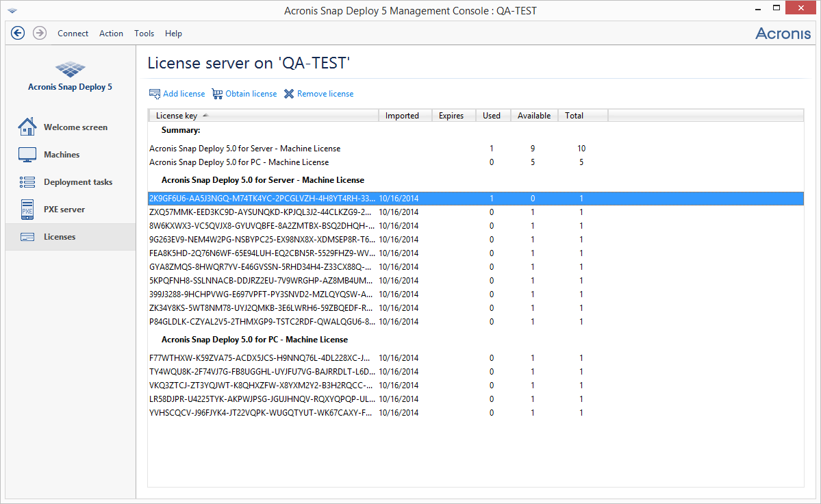The height and width of the screenshot is (504, 821).
Task: Open the Tools menu
Action: click(x=144, y=33)
